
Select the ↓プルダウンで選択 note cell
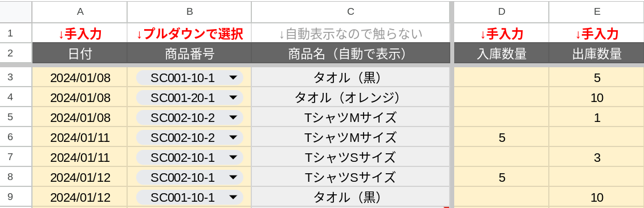coord(189,33)
